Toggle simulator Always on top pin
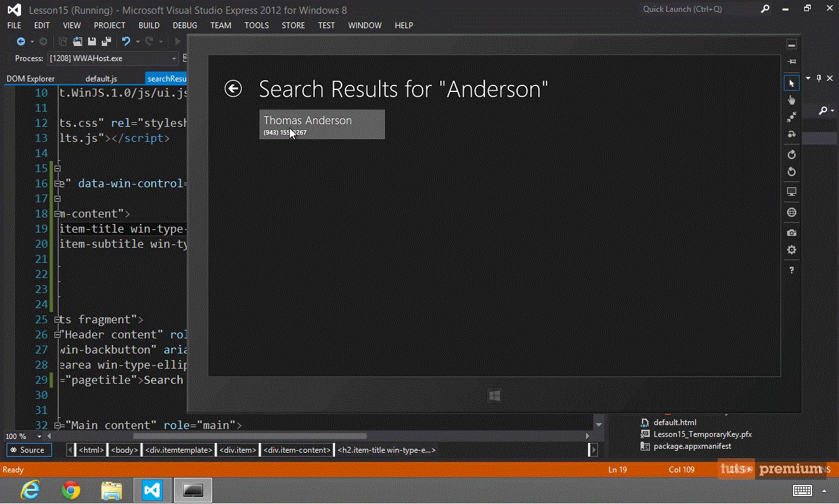Viewport: 839px width, 504px height. pyautogui.click(x=792, y=61)
